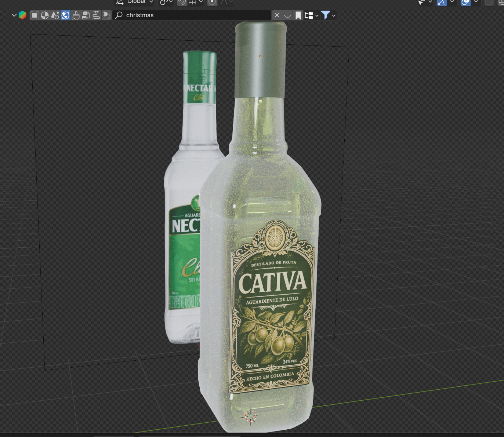Click the magnifier search icon

point(119,15)
